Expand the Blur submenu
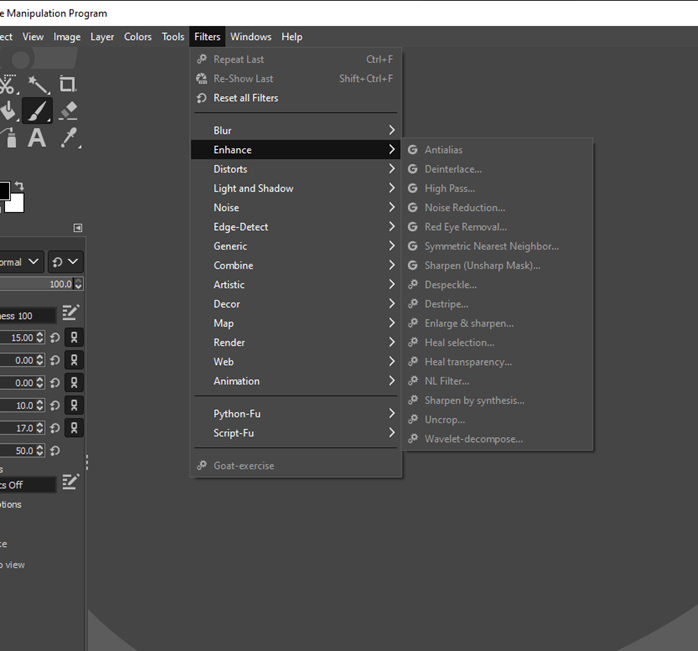This screenshot has height=651, width=698. tap(296, 130)
